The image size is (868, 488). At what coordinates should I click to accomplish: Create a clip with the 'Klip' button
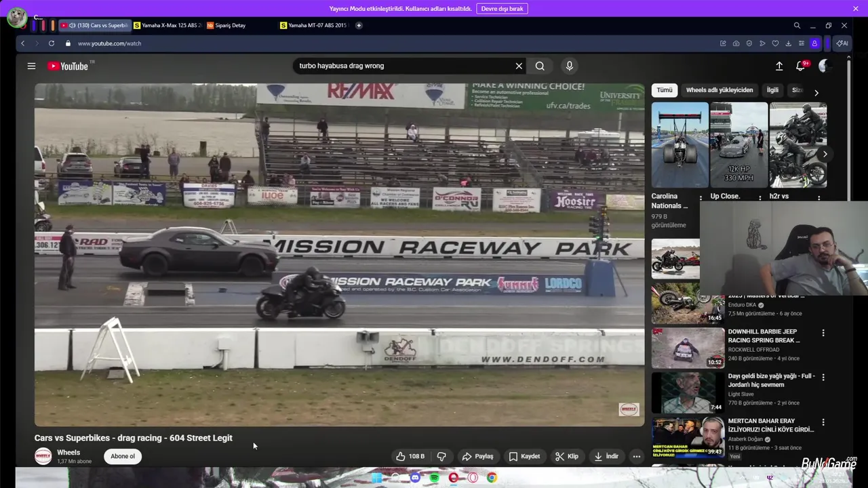click(567, 456)
